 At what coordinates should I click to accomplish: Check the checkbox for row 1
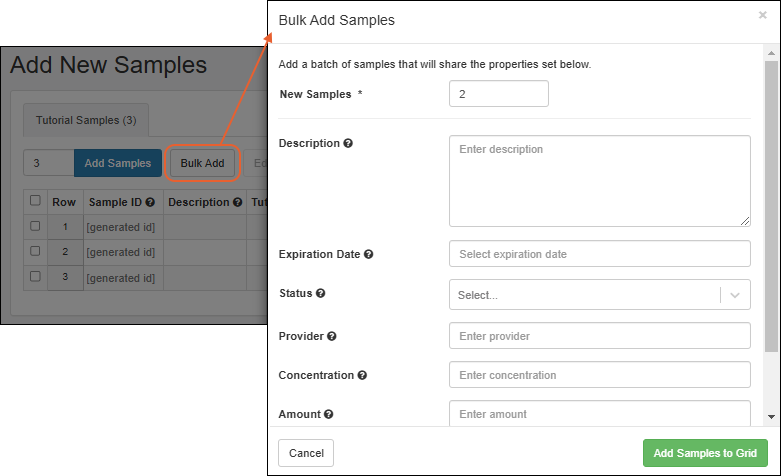coord(35,226)
